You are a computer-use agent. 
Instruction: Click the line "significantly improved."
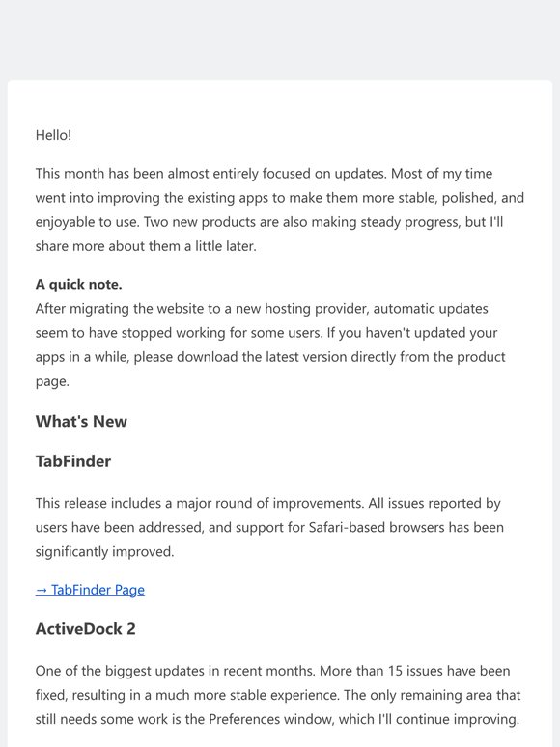coord(105,552)
